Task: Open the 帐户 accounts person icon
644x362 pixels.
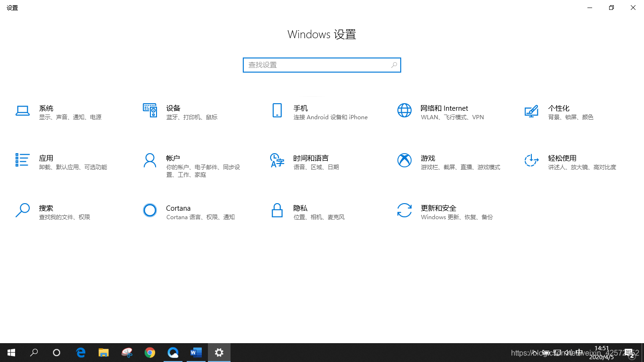Action: pos(150,160)
